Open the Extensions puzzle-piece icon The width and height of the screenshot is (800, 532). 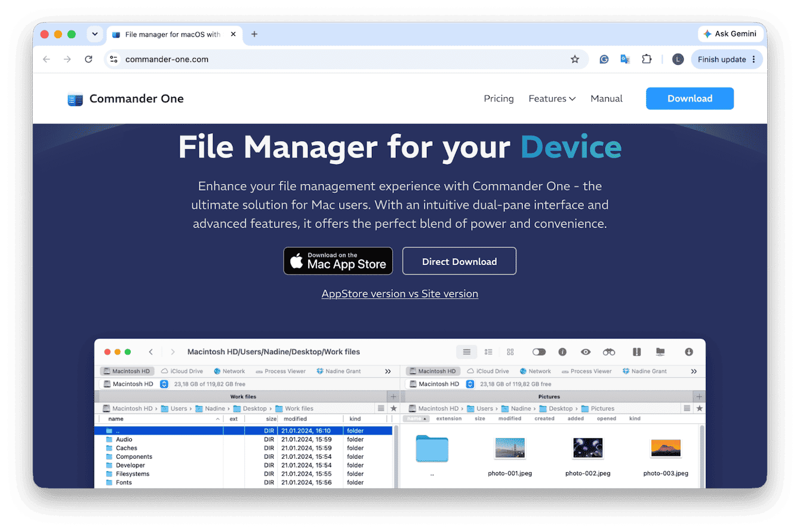pos(647,59)
